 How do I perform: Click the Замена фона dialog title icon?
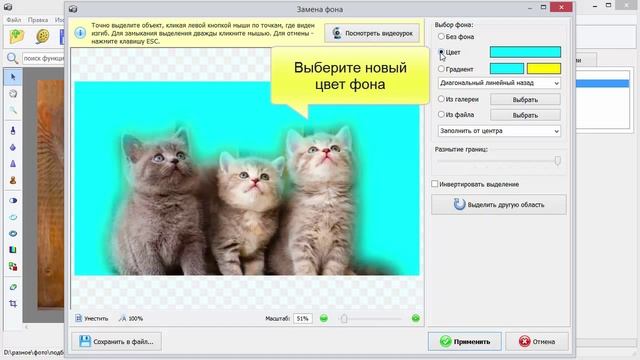pyautogui.click(x=73, y=9)
